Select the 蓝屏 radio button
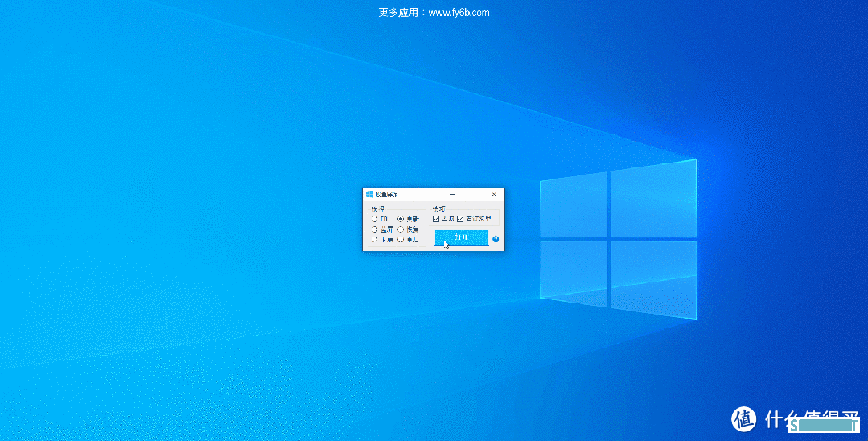 [375, 229]
